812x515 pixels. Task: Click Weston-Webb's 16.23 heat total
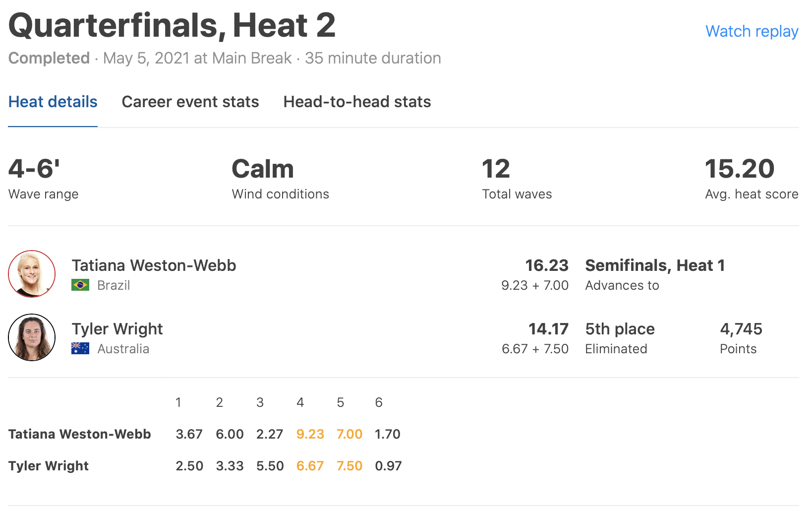[546, 265]
